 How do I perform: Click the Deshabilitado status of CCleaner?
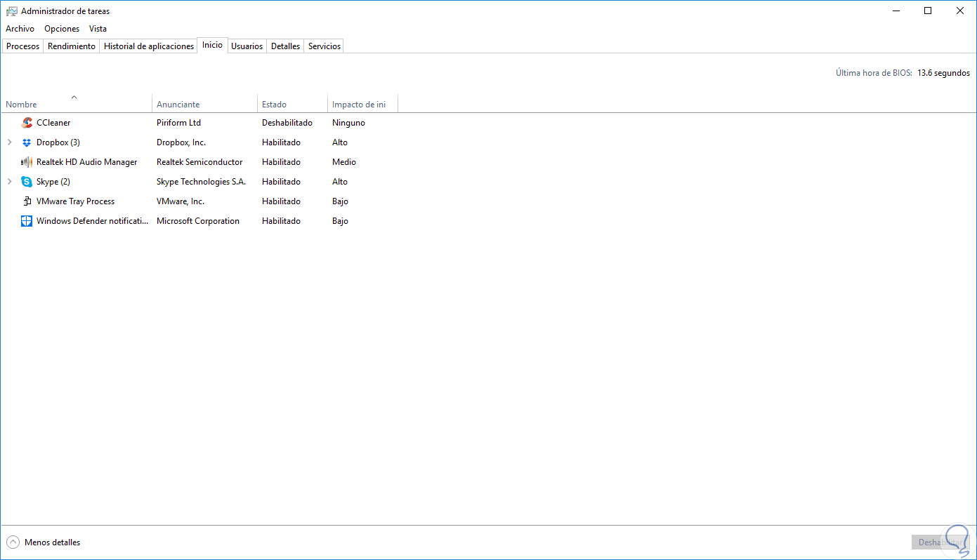pos(287,123)
